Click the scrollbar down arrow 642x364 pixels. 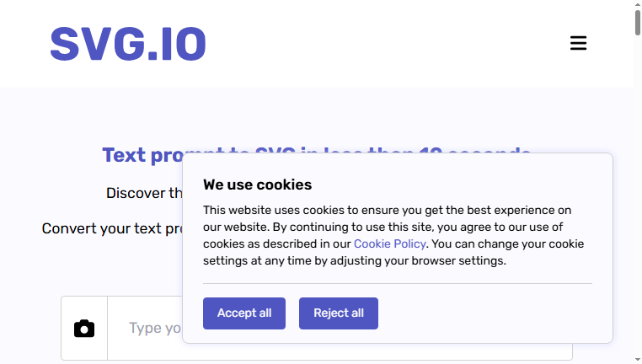pyautogui.click(x=638, y=360)
